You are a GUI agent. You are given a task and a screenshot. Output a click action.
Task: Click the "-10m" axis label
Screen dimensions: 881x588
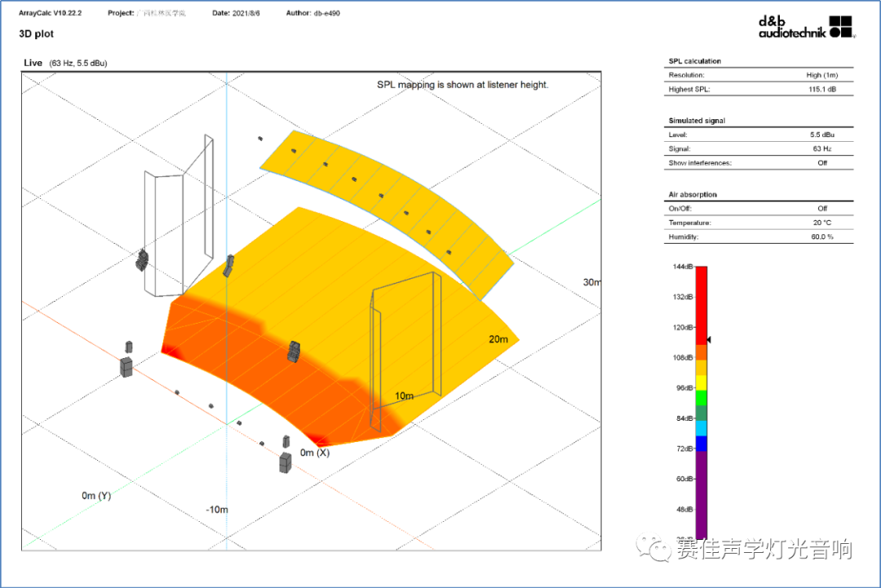[217, 510]
